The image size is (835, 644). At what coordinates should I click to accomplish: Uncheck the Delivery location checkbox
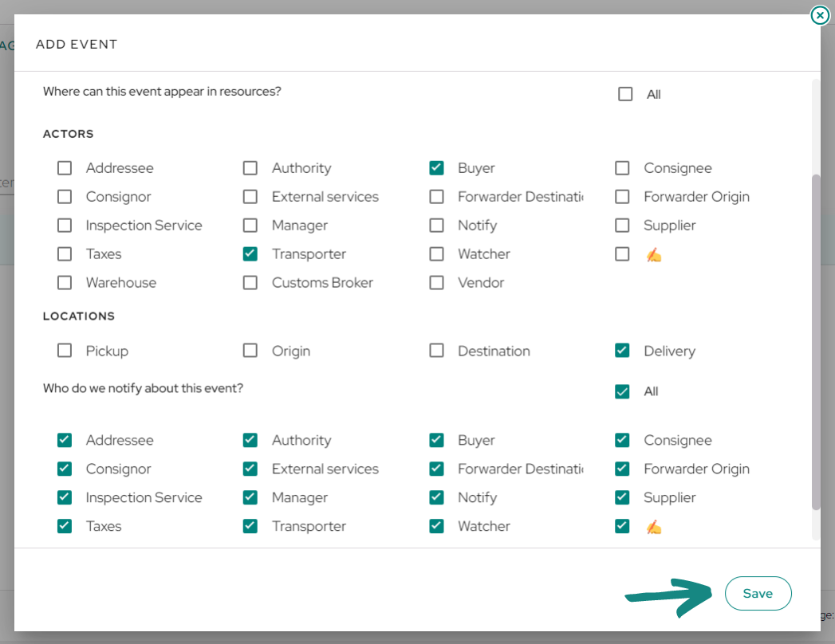click(x=622, y=350)
